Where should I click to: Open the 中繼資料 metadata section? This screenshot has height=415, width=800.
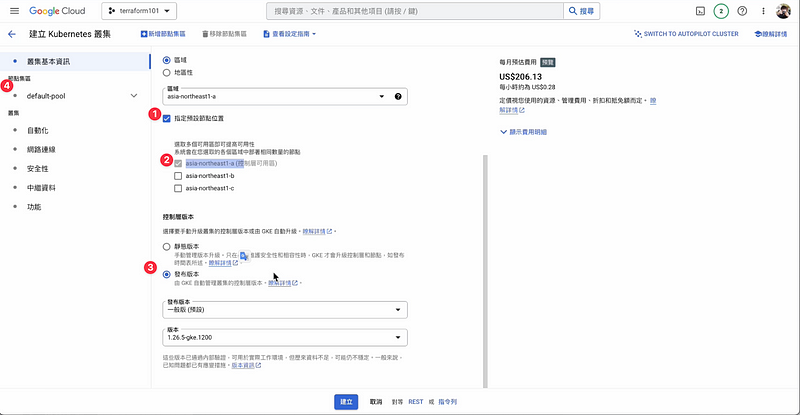pyautogui.click(x=41, y=188)
